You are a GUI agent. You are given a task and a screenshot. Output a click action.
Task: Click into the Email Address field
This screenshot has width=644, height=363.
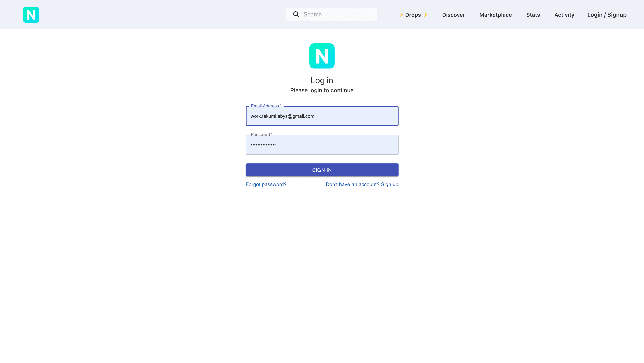pyautogui.click(x=322, y=116)
